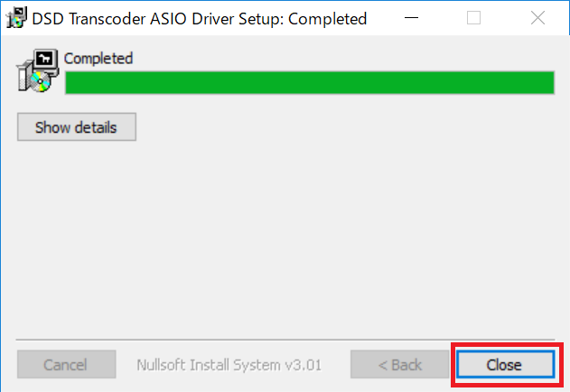Click the NSIS installer icon beside Completed
Viewport: 570px width, 392px height.
pyautogui.click(x=38, y=70)
